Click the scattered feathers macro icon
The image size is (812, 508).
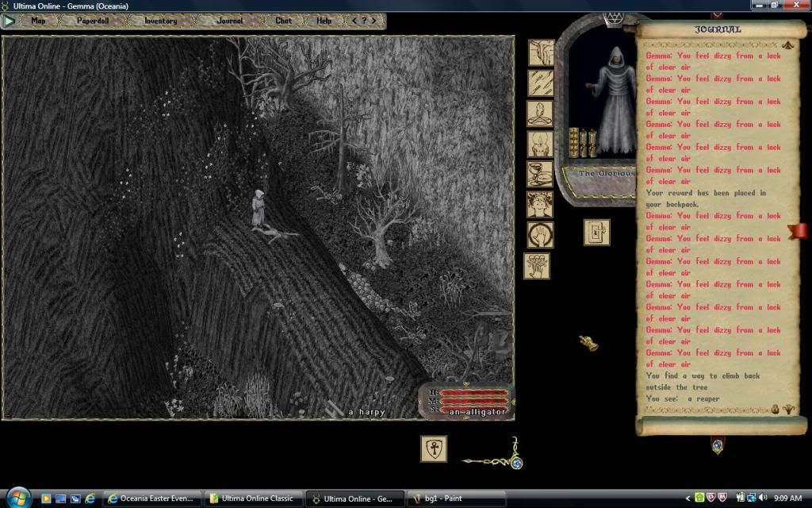541,83
